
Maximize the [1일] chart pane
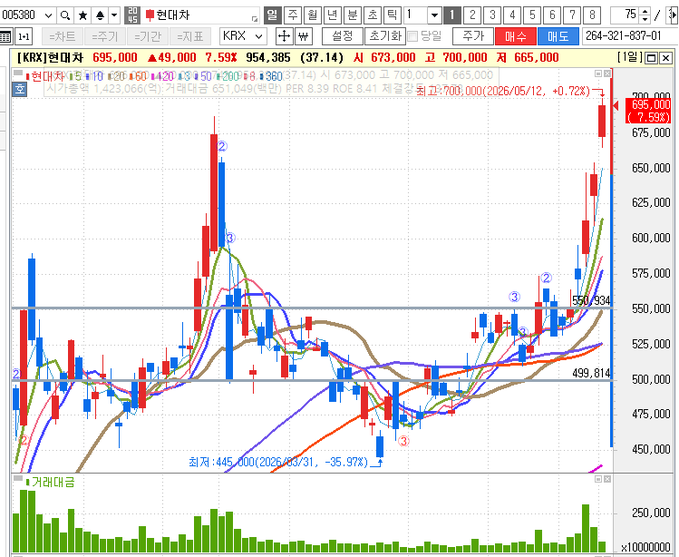coord(651,58)
